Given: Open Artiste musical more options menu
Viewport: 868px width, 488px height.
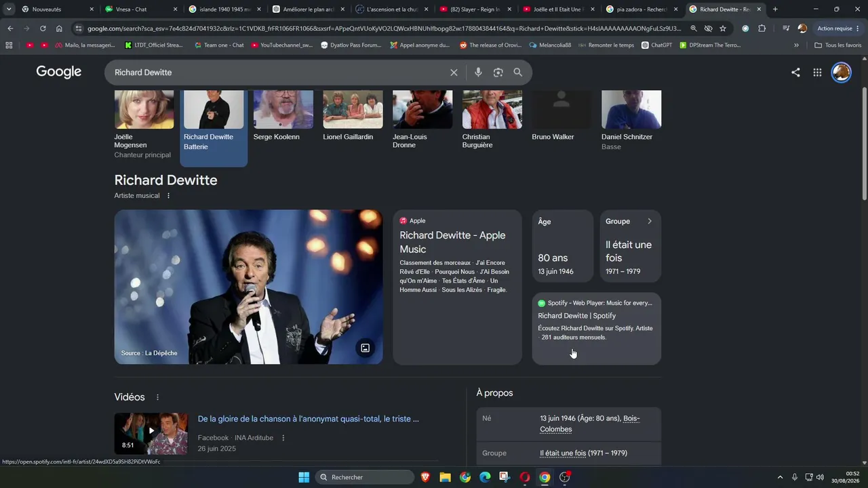Looking at the screenshot, I should [x=169, y=196].
